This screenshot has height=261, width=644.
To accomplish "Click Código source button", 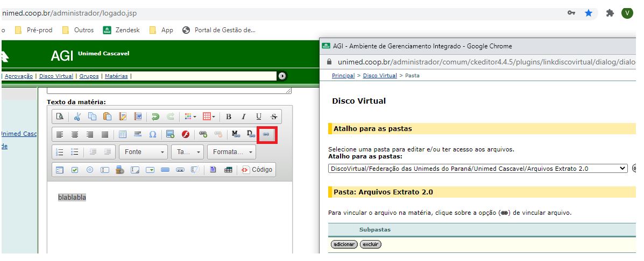I will [257, 170].
